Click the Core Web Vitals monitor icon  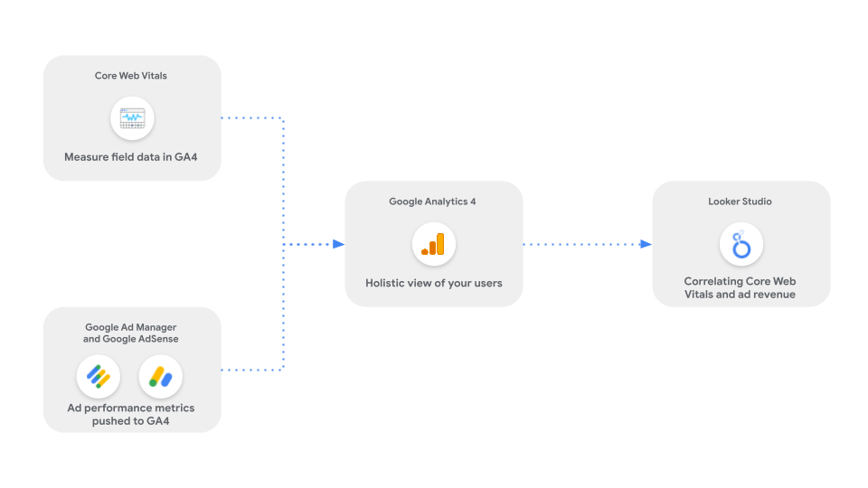click(x=132, y=118)
